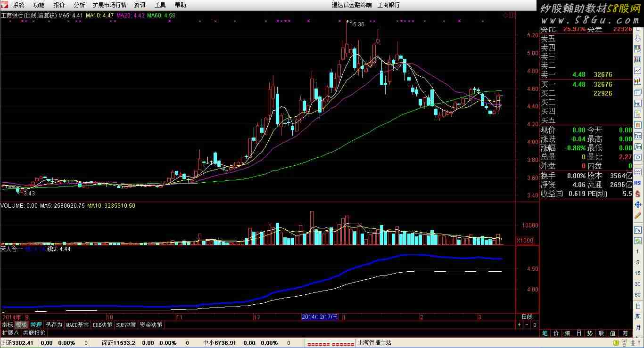
Task: Open the 扩展市场行情 menu
Action: pos(109,5)
